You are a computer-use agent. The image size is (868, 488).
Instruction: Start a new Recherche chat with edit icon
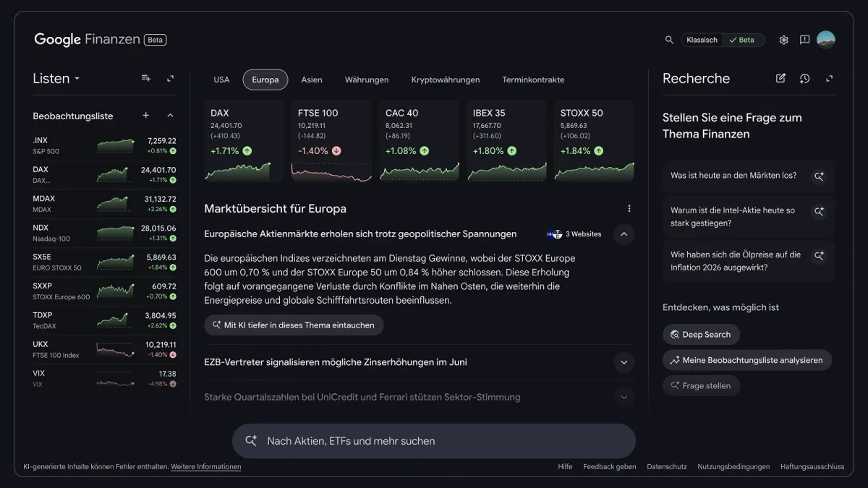780,78
